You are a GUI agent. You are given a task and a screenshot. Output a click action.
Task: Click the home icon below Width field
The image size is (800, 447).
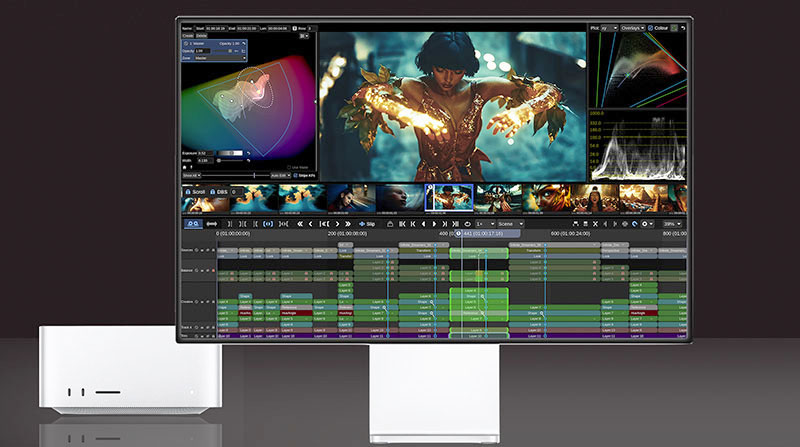point(185,167)
